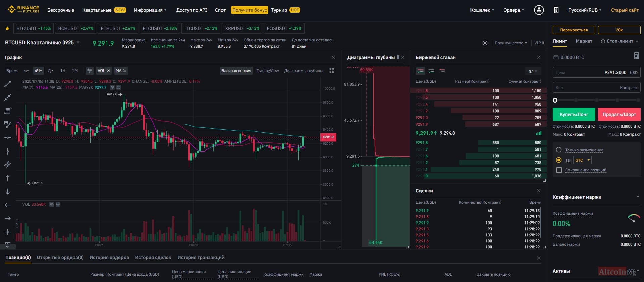The height and width of the screenshot is (282, 644).
Task: Click the Продать/Шорт button
Action: tap(619, 114)
